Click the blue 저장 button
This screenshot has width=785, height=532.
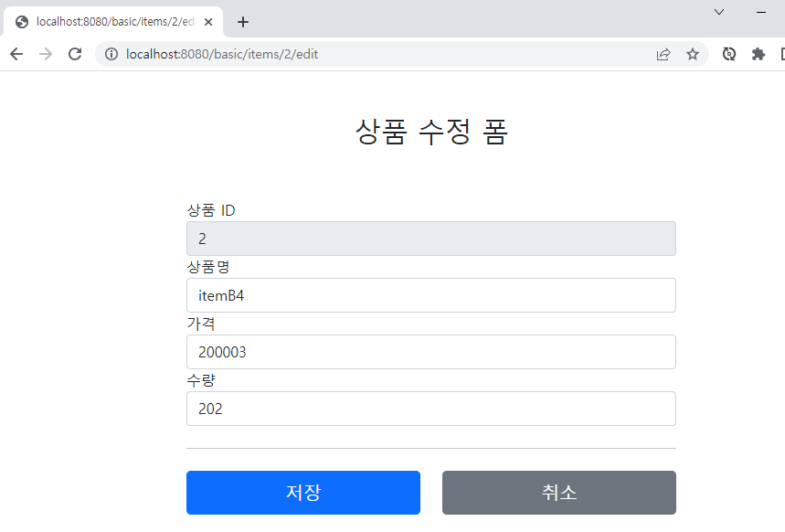coord(303,493)
